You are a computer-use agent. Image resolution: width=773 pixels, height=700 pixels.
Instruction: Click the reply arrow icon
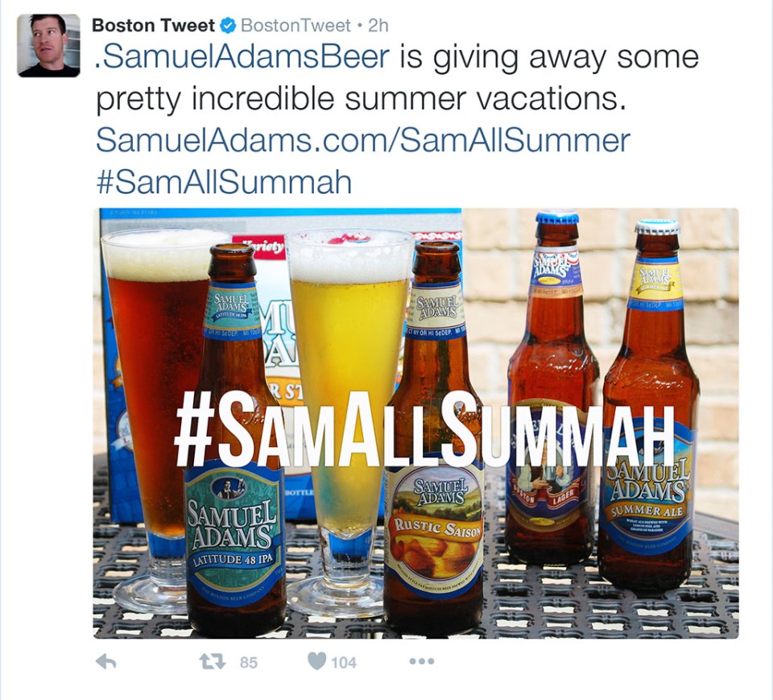pos(105,661)
